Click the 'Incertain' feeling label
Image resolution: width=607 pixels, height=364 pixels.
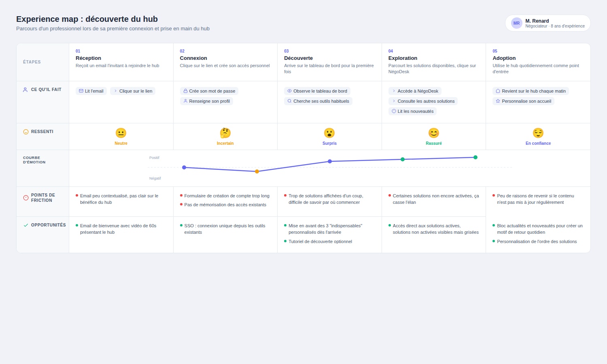225,143
